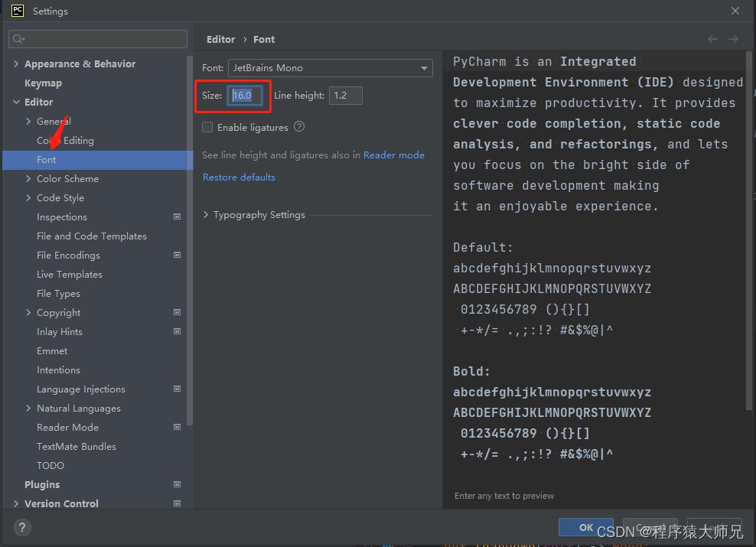Click the Reader mode link
756x547 pixels.
(393, 155)
